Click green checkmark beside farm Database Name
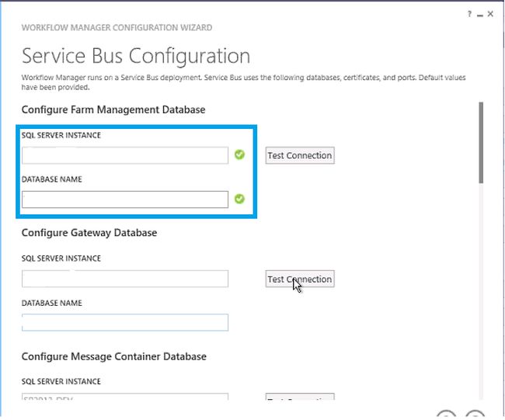The image size is (505, 420). [x=239, y=199]
